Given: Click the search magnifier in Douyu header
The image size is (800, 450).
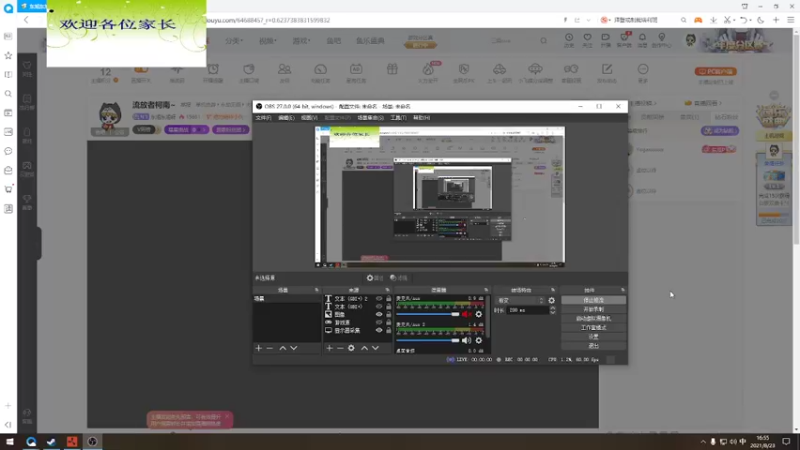Looking at the screenshot, I should (x=543, y=41).
